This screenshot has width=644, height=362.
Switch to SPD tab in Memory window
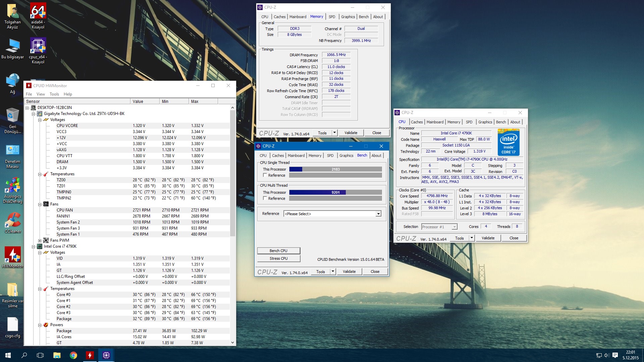(332, 17)
